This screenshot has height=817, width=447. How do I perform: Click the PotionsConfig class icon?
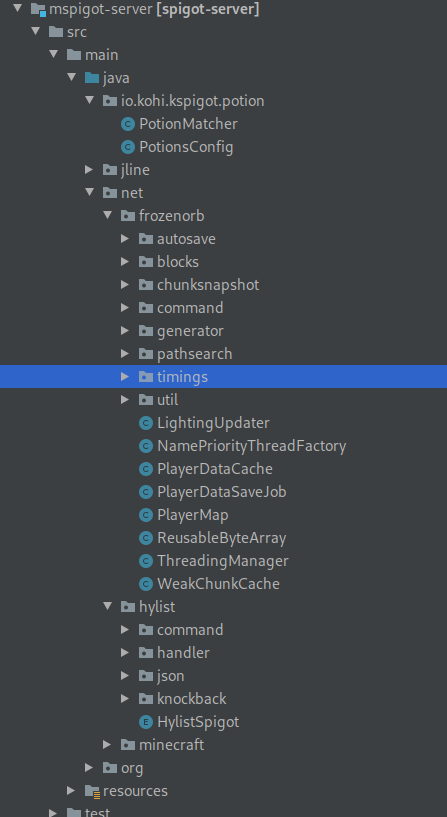(128, 147)
